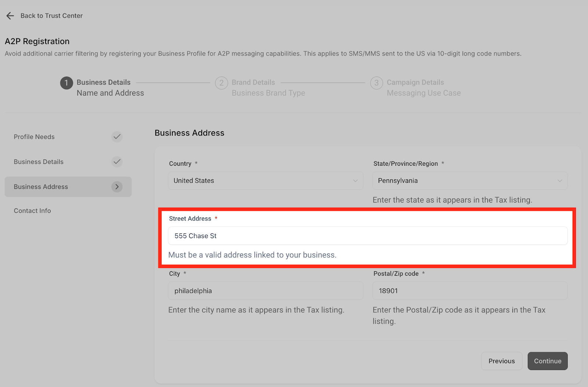The image size is (588, 387).
Task: Select step 3 circle Campaign Details
Action: coord(377,83)
